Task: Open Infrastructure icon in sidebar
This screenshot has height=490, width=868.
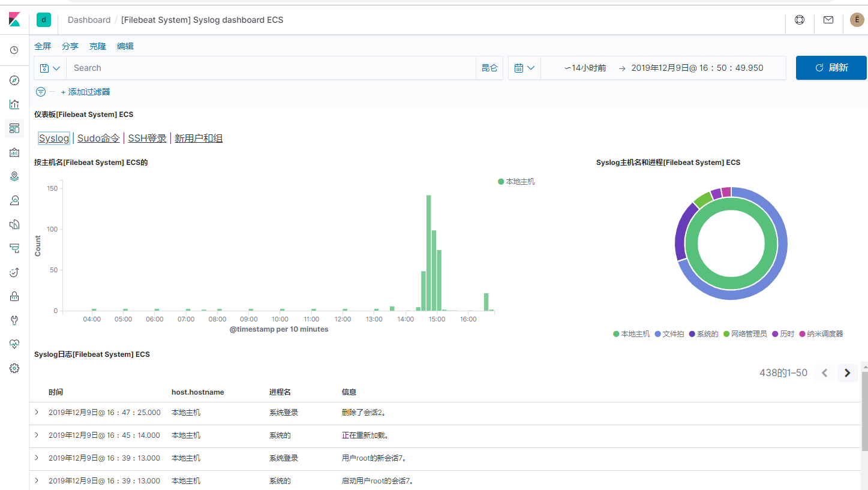Action: pos(14,224)
